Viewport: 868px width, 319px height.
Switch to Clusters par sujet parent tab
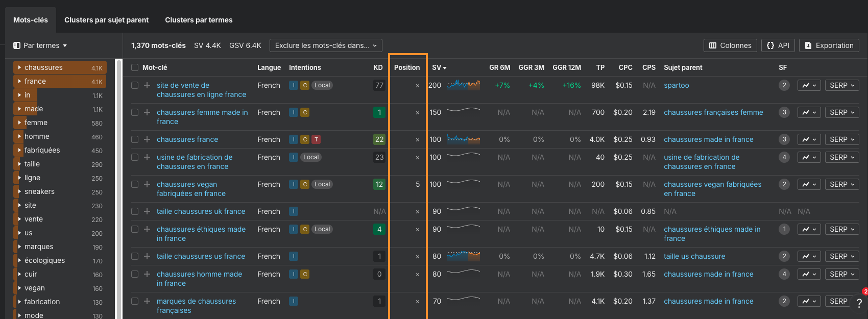(x=106, y=20)
